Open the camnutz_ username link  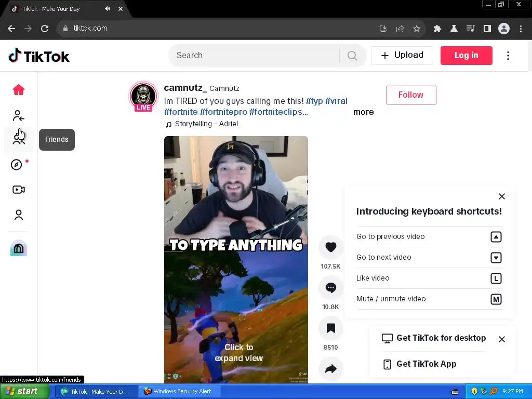[185, 88]
